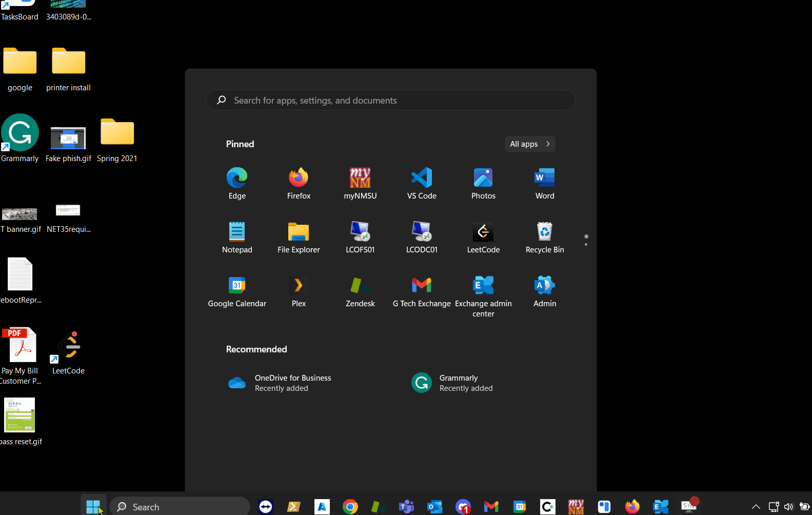Open recommended OneDrive for Business
The height and width of the screenshot is (515, 812).
coord(280,383)
